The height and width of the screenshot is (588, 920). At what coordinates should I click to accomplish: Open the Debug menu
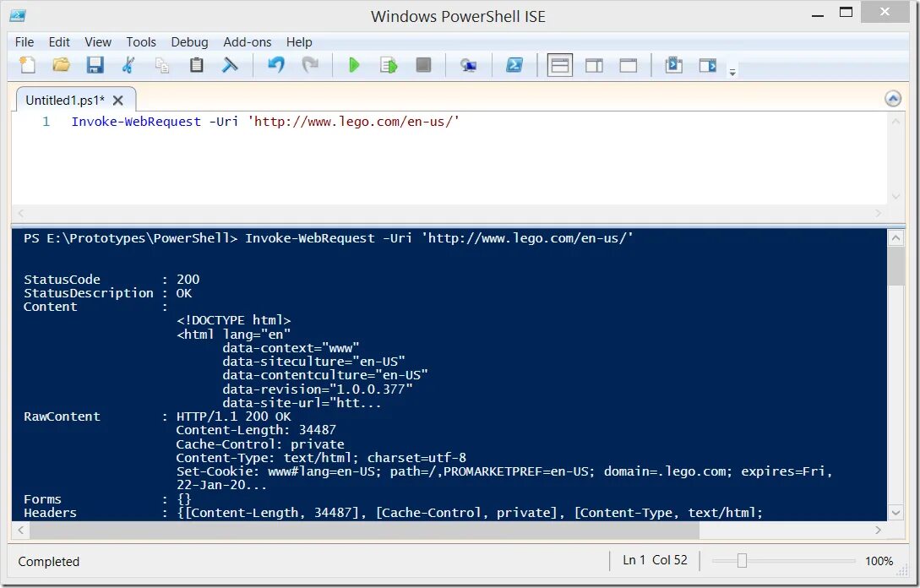(189, 42)
